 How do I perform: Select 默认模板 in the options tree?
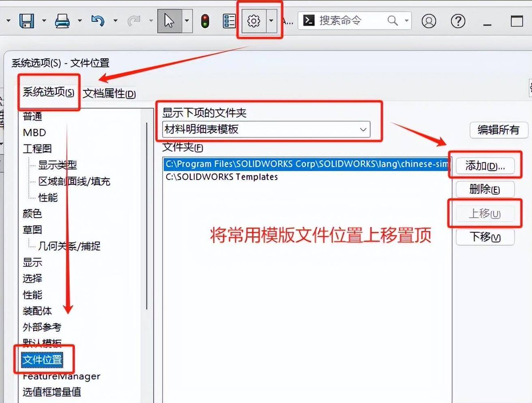(42, 344)
